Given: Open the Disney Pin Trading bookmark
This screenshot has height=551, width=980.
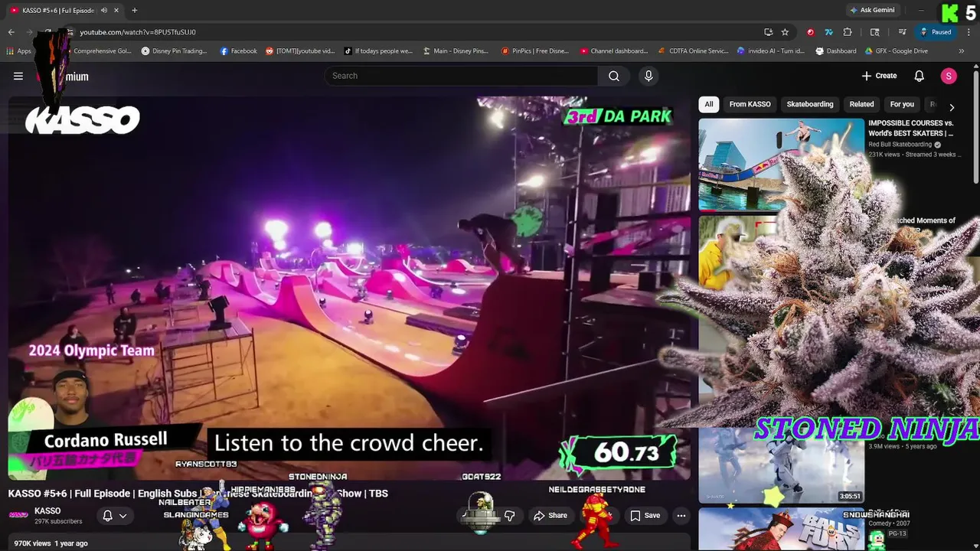Looking at the screenshot, I should 174,51.
